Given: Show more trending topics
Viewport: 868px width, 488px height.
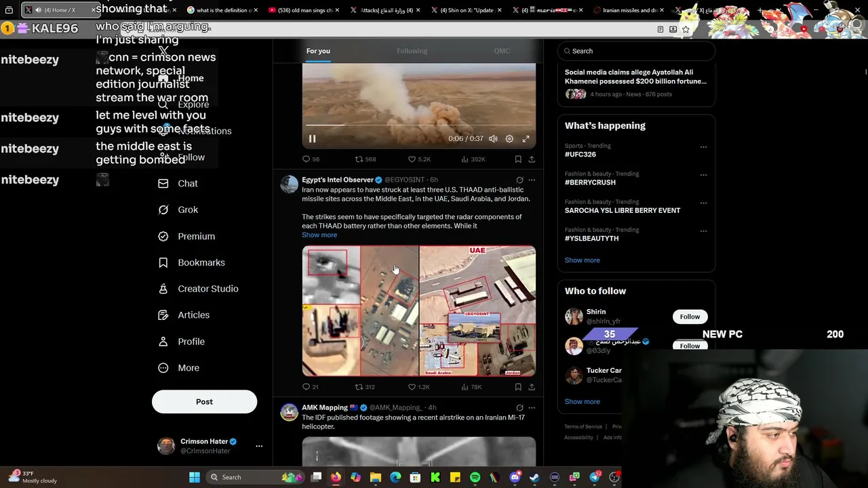Looking at the screenshot, I should point(582,260).
